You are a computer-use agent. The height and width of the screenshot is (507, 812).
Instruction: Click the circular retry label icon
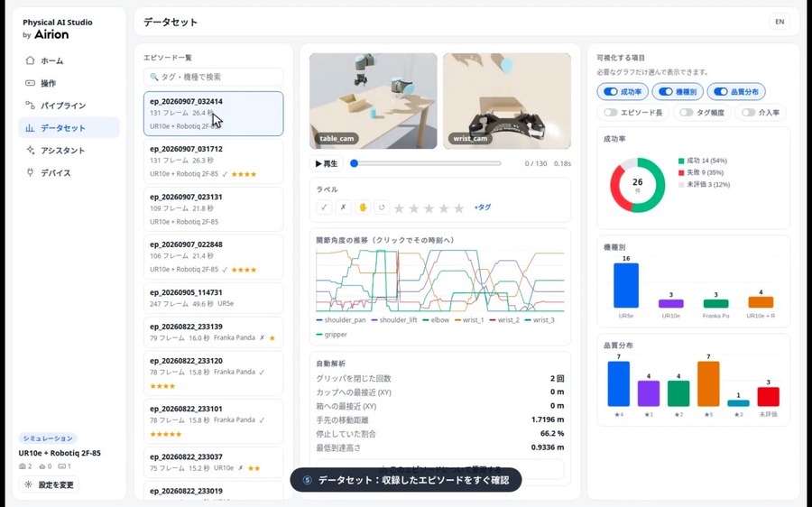[x=382, y=207]
